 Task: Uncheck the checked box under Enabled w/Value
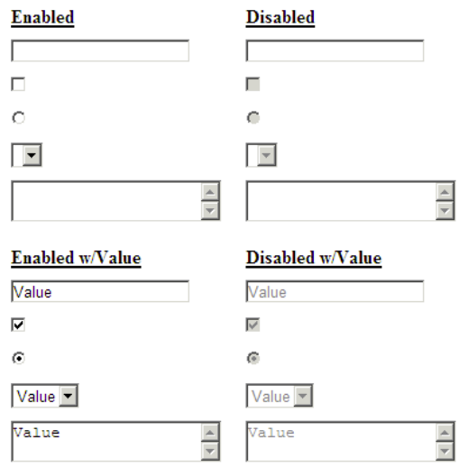click(x=18, y=325)
